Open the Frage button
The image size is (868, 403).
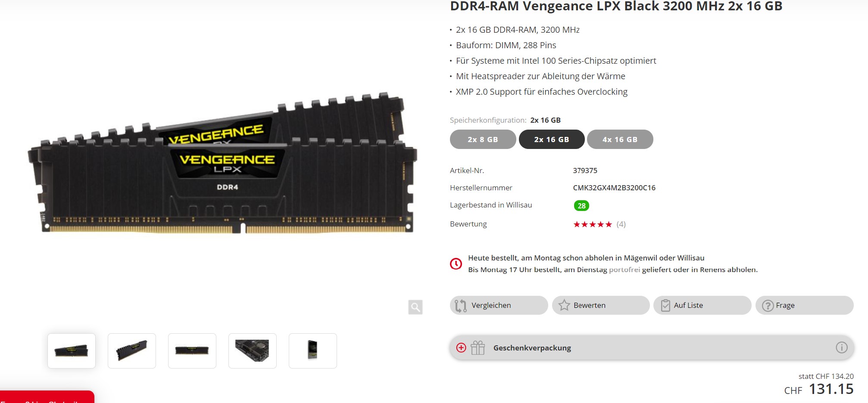[804, 305]
